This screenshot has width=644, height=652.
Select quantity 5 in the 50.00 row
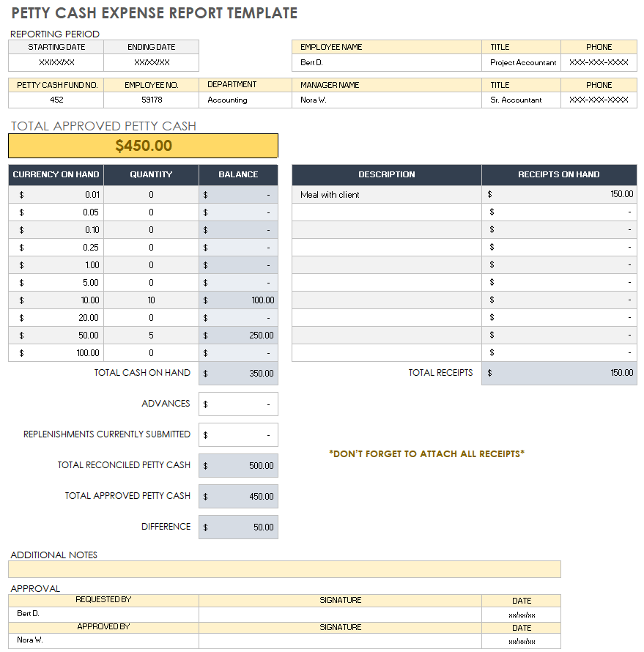pos(152,335)
